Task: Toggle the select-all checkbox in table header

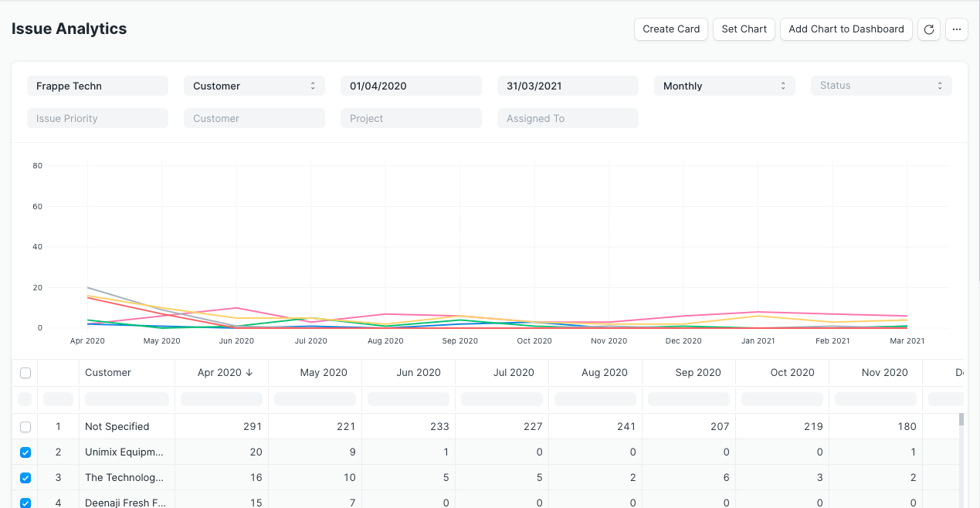Action: pyautogui.click(x=25, y=372)
